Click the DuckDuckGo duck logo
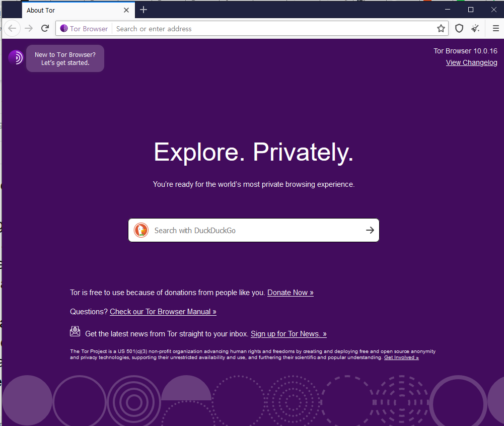504x426 pixels. [141, 230]
